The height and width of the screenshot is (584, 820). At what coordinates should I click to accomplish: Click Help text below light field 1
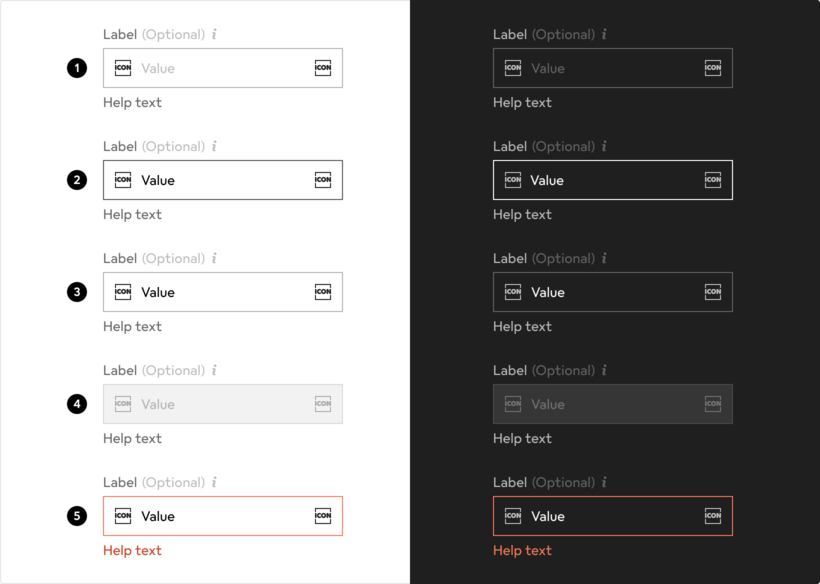coord(132,102)
